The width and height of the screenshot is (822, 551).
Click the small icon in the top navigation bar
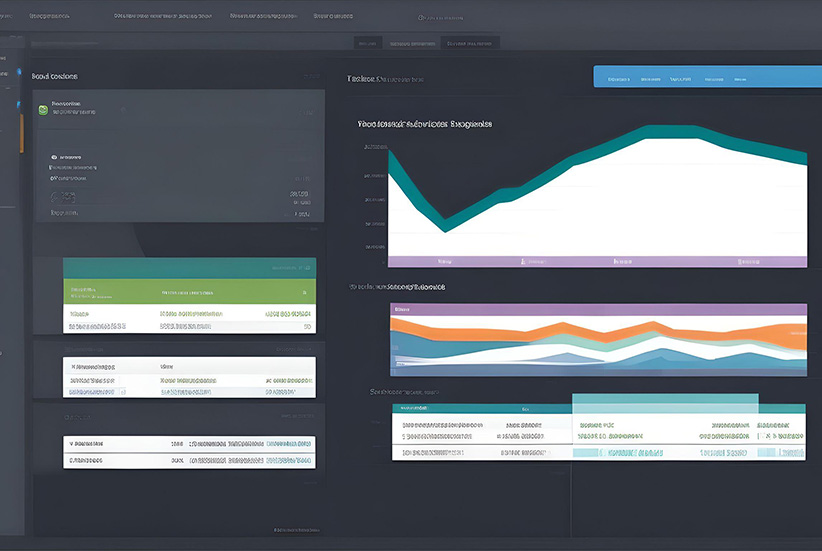click(x=421, y=18)
